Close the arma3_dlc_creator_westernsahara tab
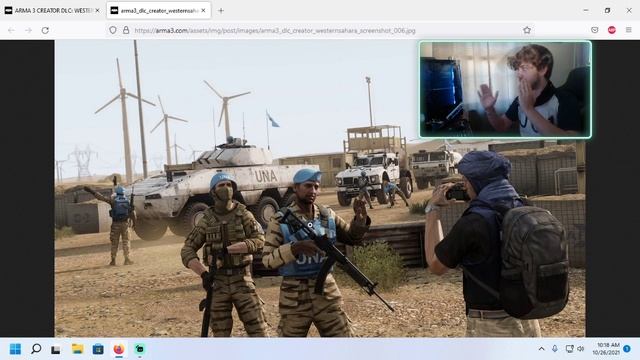Viewport: 640px width, 360px height. [x=203, y=11]
